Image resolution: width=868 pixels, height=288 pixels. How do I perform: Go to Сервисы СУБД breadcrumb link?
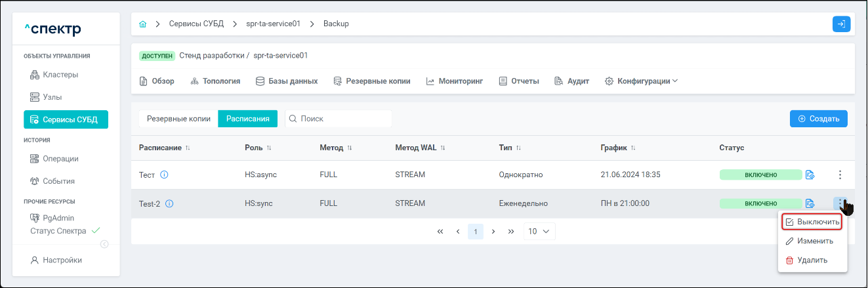tap(196, 24)
